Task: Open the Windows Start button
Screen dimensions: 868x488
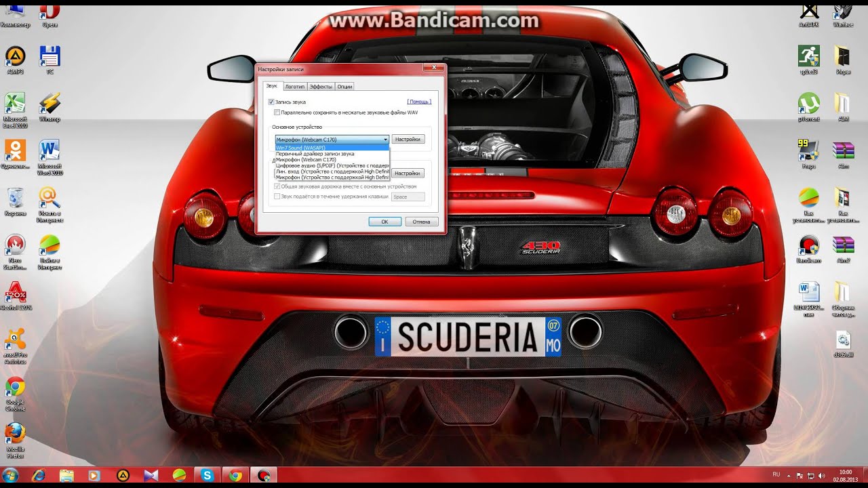Action: coord(11,476)
